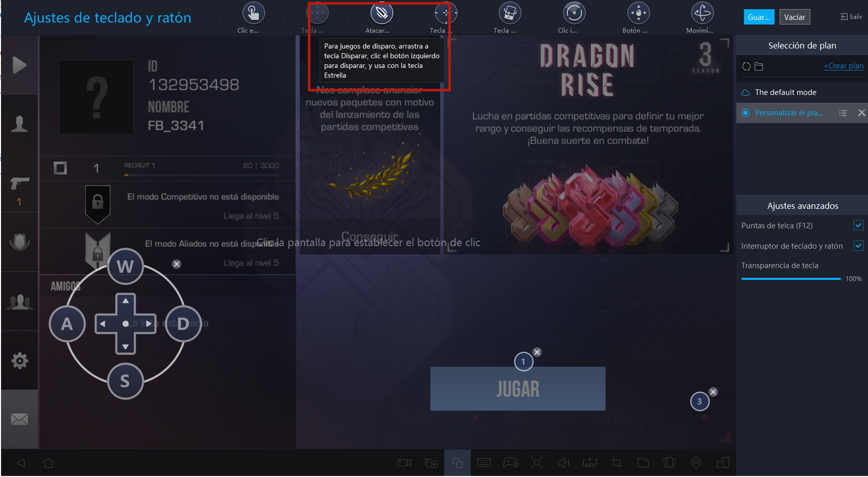Image resolution: width=868 pixels, height=477 pixels.
Task: Toggle the Puntas de telca (F12) checkbox
Action: [858, 225]
